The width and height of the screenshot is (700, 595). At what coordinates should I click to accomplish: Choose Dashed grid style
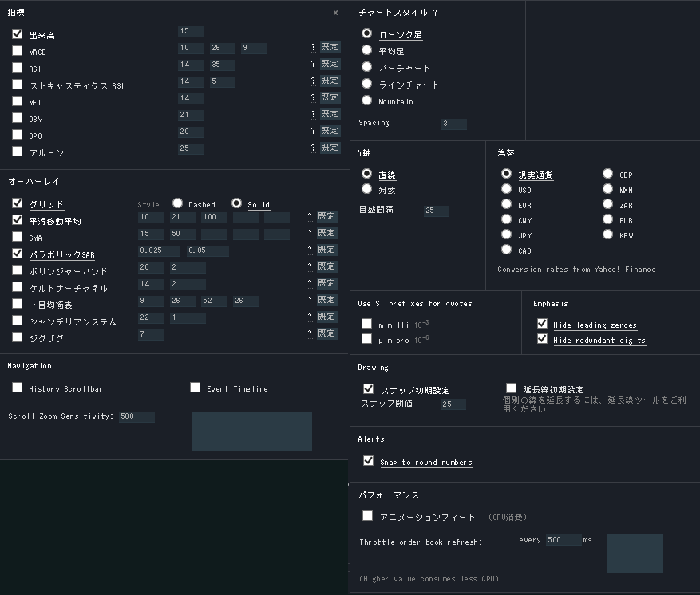click(x=178, y=203)
